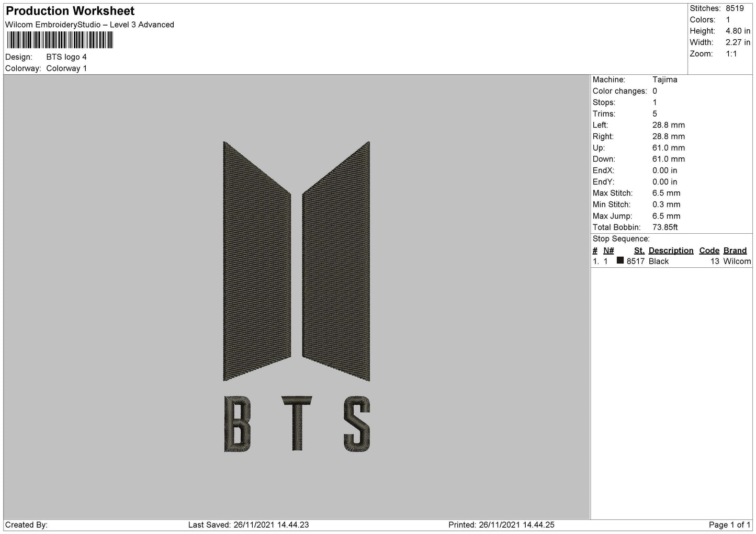
Task: Click the left embroidered door panel shape
Action: (x=257, y=261)
